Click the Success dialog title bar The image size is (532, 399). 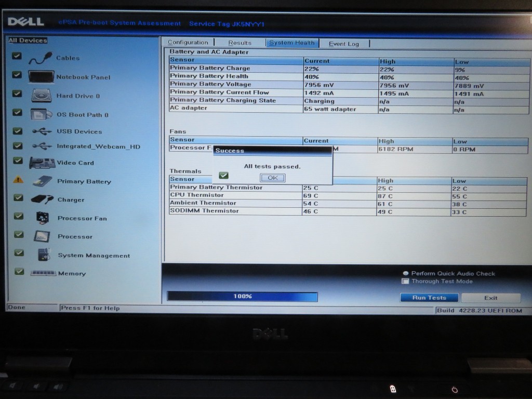[x=273, y=151]
